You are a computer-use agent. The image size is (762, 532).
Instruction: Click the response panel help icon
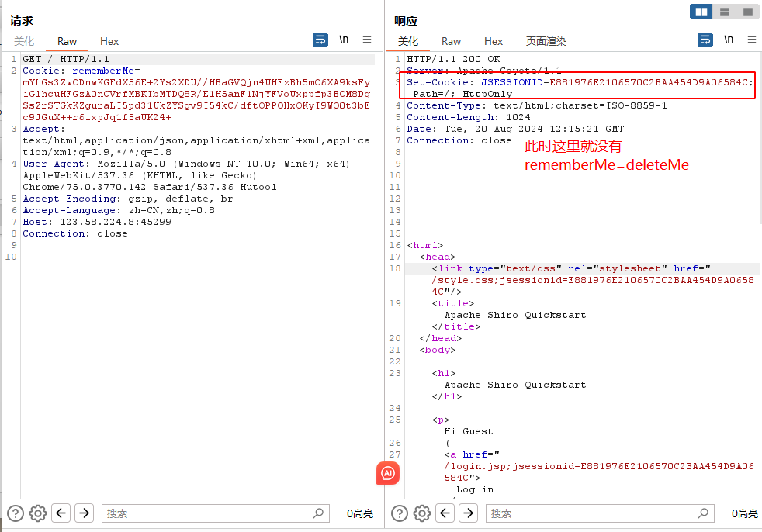pyautogui.click(x=400, y=513)
